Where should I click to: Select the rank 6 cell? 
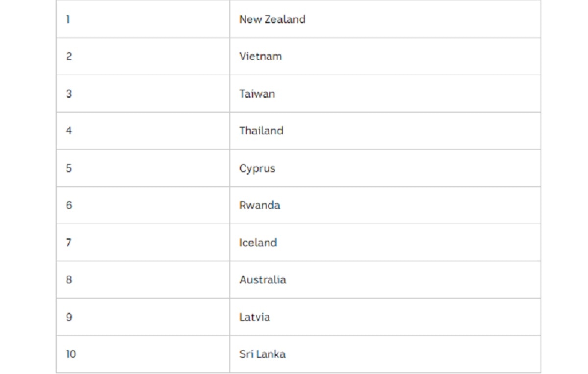(x=69, y=205)
